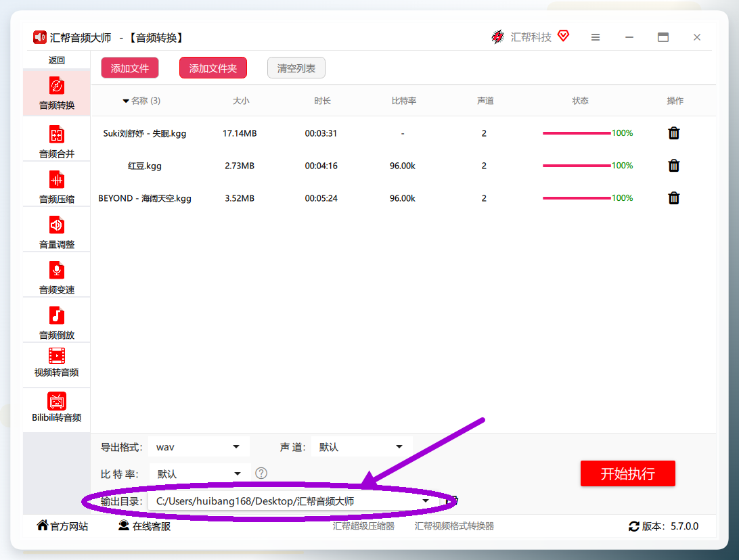Click the 操作 column header
This screenshot has height=560, width=739.
tap(675, 101)
